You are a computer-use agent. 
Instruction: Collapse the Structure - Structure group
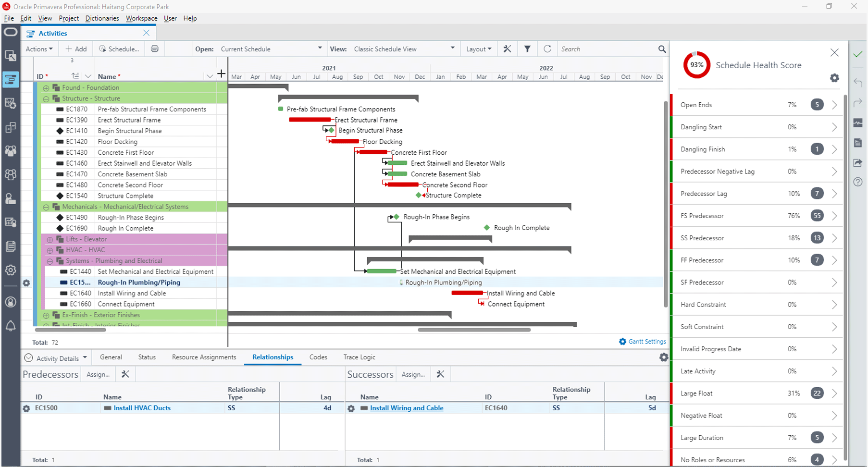click(46, 98)
